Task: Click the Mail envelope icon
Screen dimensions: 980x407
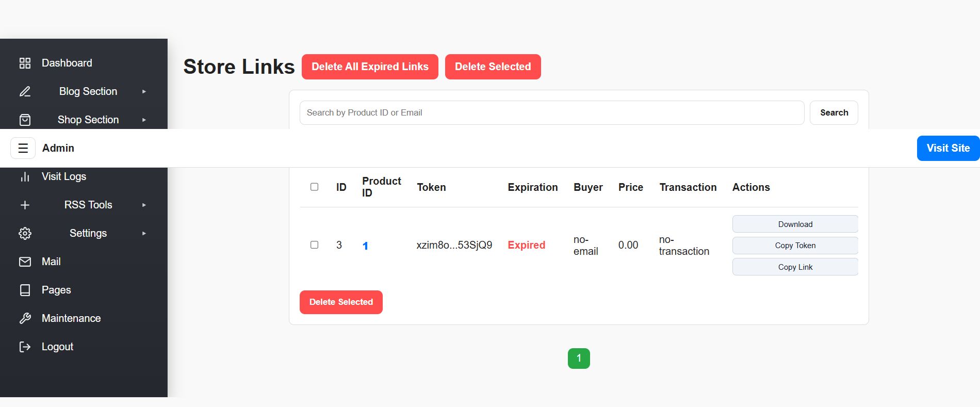Action: pyautogui.click(x=25, y=262)
